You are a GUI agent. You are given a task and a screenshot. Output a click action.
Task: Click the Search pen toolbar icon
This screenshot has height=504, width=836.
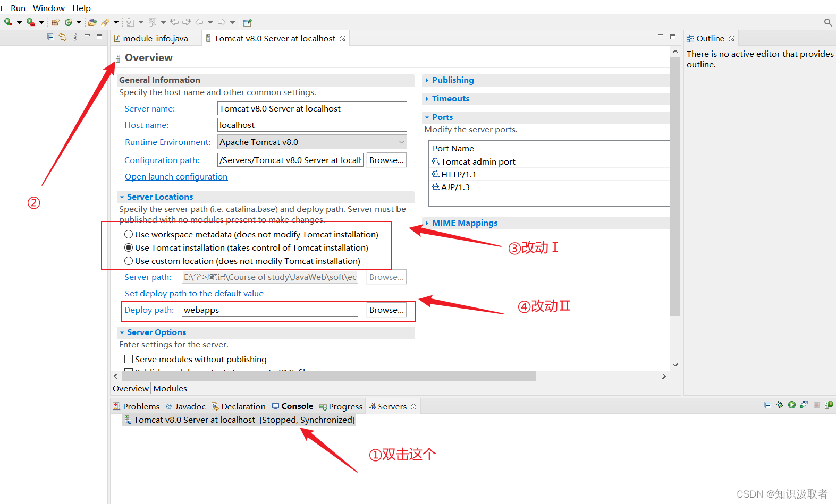click(105, 22)
